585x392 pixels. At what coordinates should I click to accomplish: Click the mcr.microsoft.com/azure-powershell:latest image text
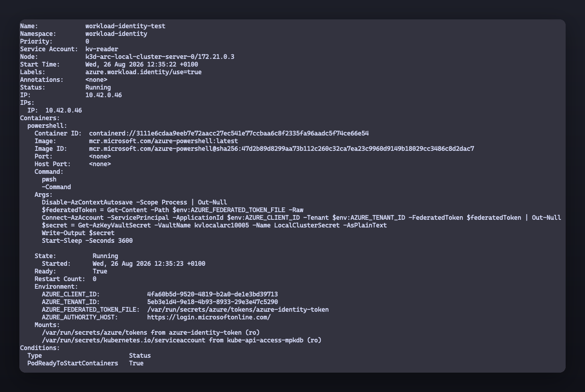coord(163,141)
